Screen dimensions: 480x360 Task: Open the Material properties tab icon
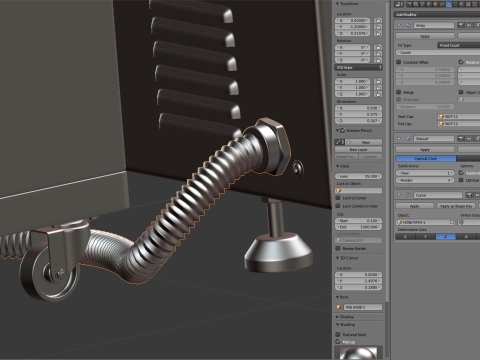[462, 4]
